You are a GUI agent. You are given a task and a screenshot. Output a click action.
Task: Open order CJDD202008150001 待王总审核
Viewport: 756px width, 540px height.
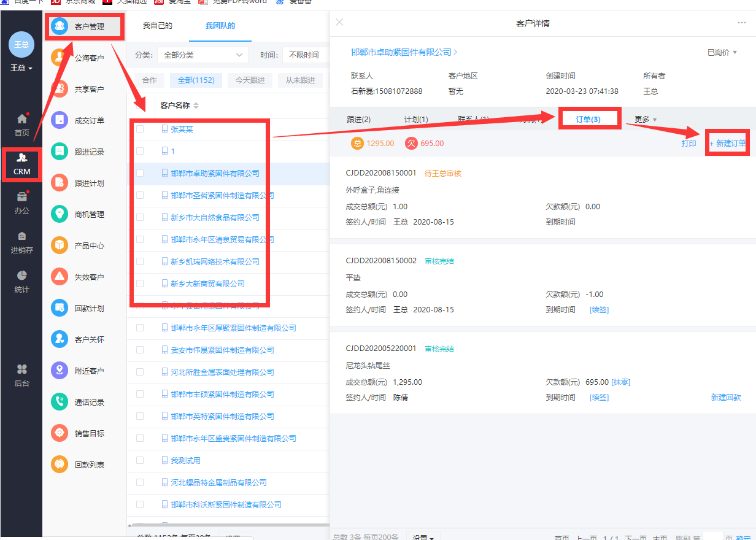pyautogui.click(x=381, y=173)
